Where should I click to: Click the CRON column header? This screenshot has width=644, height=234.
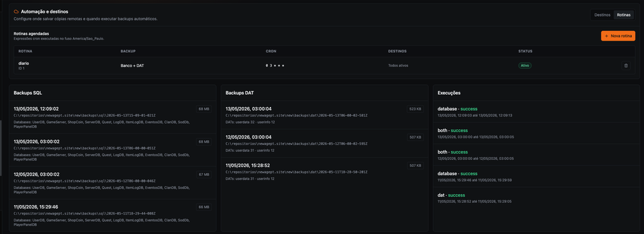(270, 52)
